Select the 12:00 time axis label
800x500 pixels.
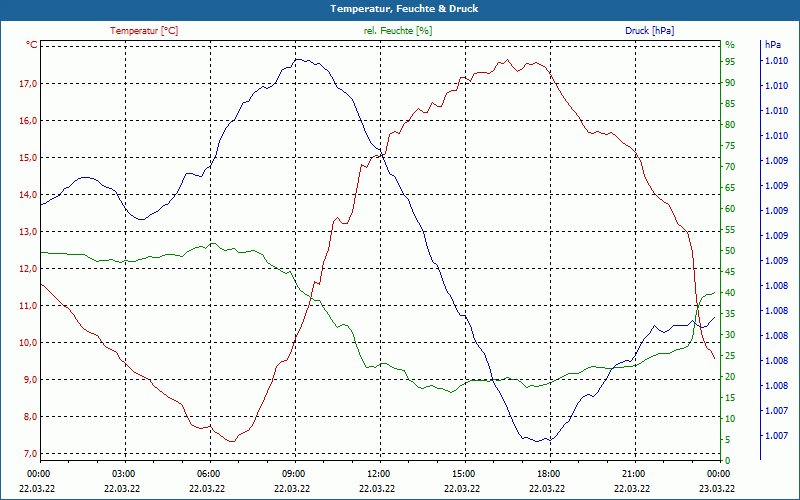(379, 473)
